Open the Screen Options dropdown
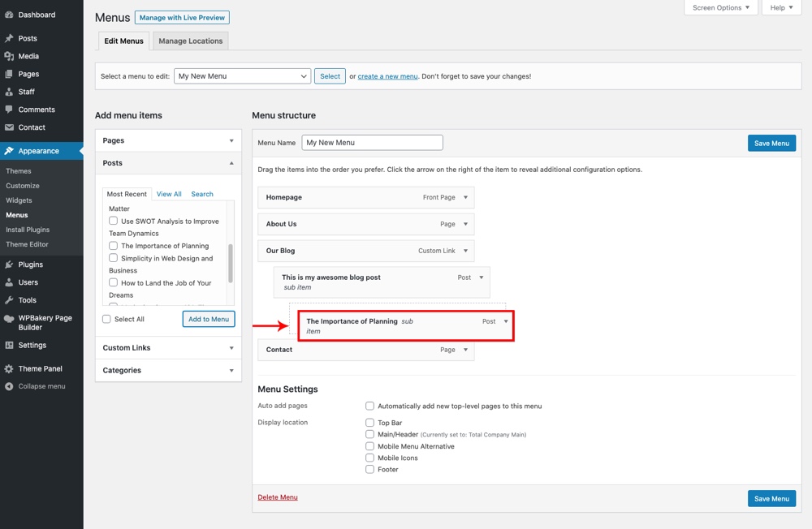 click(x=721, y=8)
